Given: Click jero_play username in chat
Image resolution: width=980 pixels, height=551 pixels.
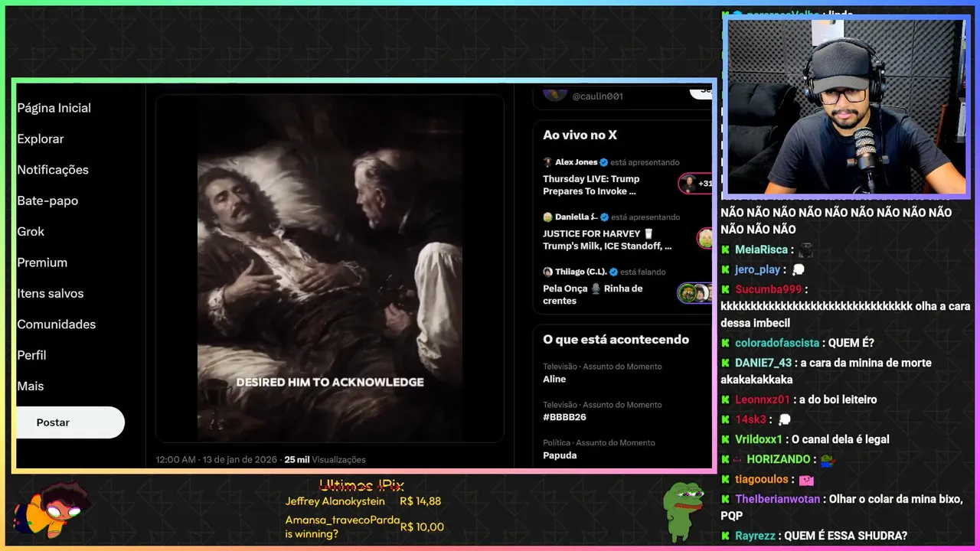Looking at the screenshot, I should (x=758, y=269).
